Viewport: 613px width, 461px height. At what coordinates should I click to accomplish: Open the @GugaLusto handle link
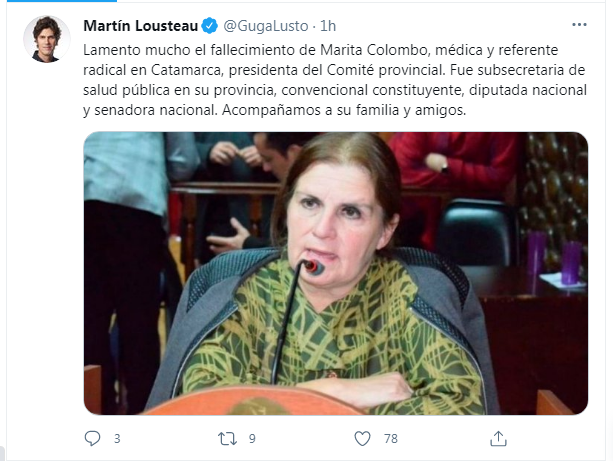coord(266,26)
